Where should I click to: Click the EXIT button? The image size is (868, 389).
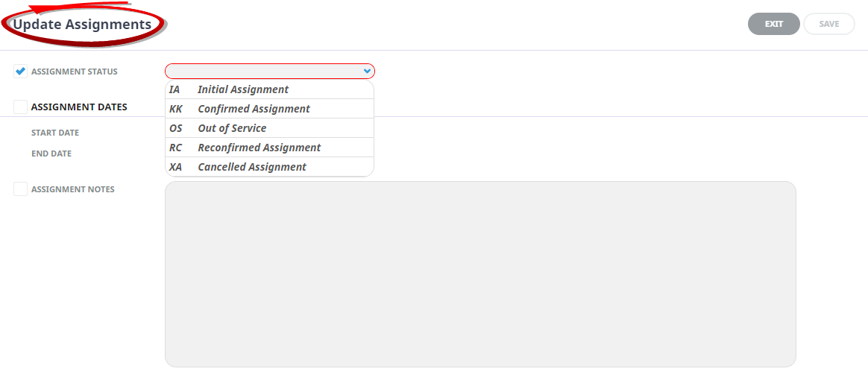774,24
